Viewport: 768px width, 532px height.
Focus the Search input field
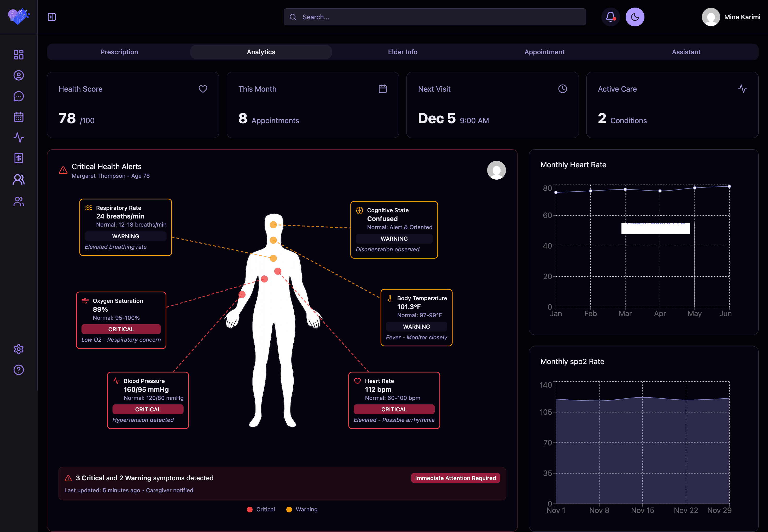click(x=435, y=17)
